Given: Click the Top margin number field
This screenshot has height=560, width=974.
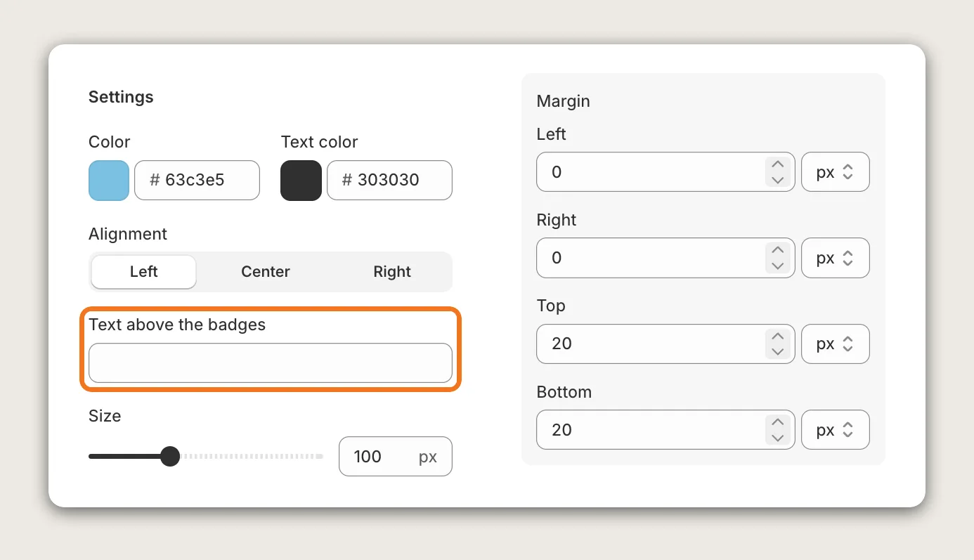Looking at the screenshot, I should [665, 344].
